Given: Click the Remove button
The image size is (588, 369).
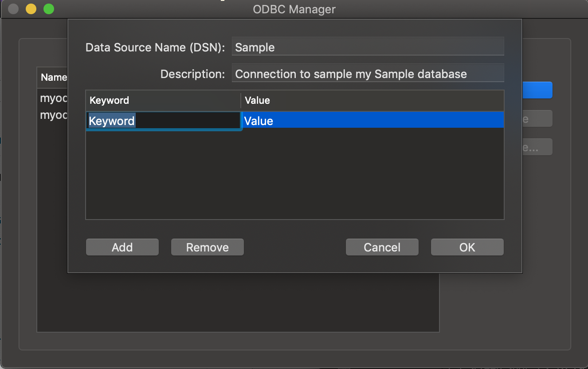Looking at the screenshot, I should tap(207, 247).
